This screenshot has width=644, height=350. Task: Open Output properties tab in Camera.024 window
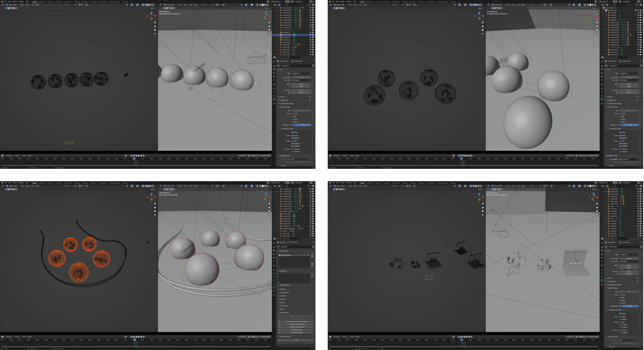[274, 70]
